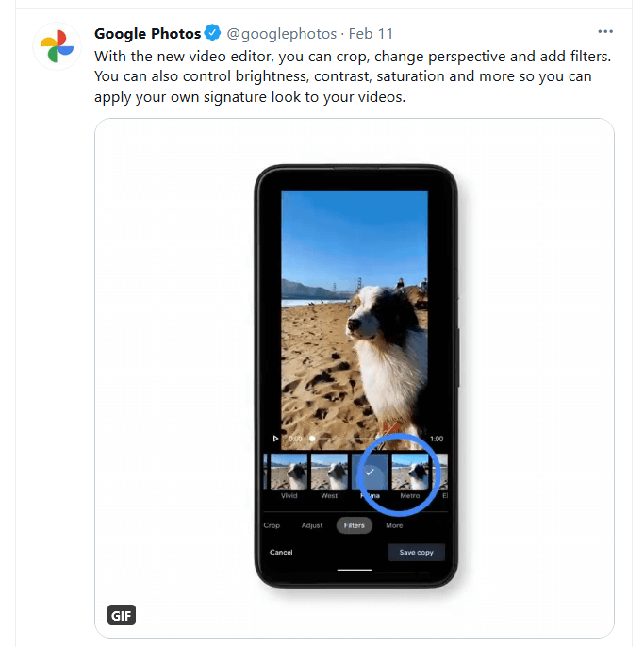This screenshot has height=647, width=644.
Task: Click the Save copy button
Action: 416,552
